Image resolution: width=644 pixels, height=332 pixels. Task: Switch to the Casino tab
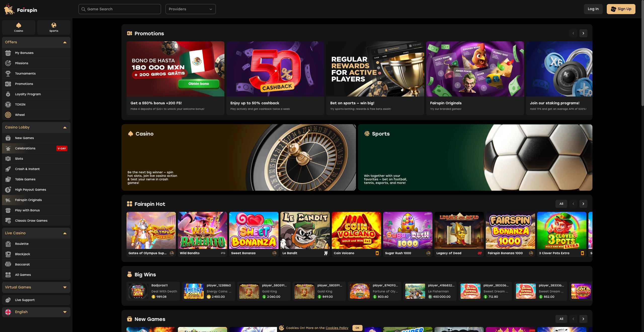(x=18, y=27)
